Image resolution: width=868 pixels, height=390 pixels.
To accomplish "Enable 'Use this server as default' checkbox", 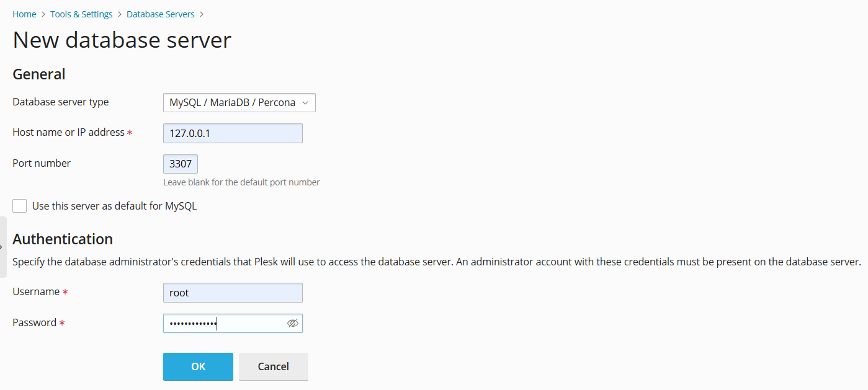I will (20, 206).
